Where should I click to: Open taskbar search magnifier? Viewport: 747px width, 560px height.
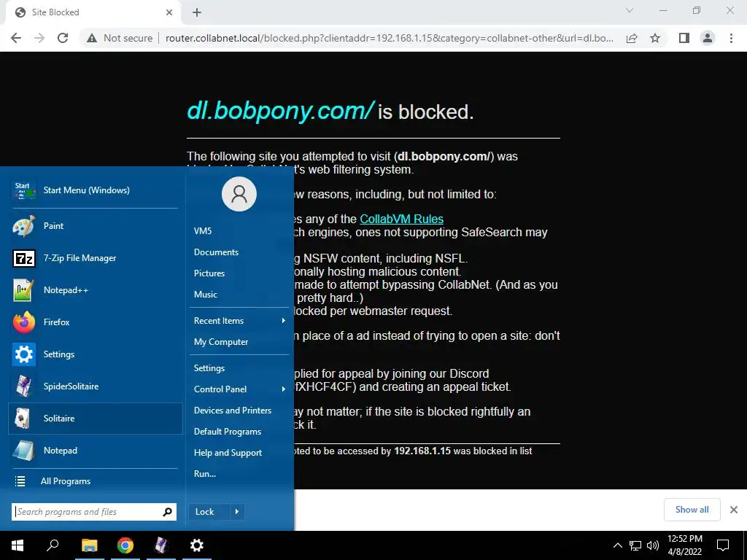(53, 545)
